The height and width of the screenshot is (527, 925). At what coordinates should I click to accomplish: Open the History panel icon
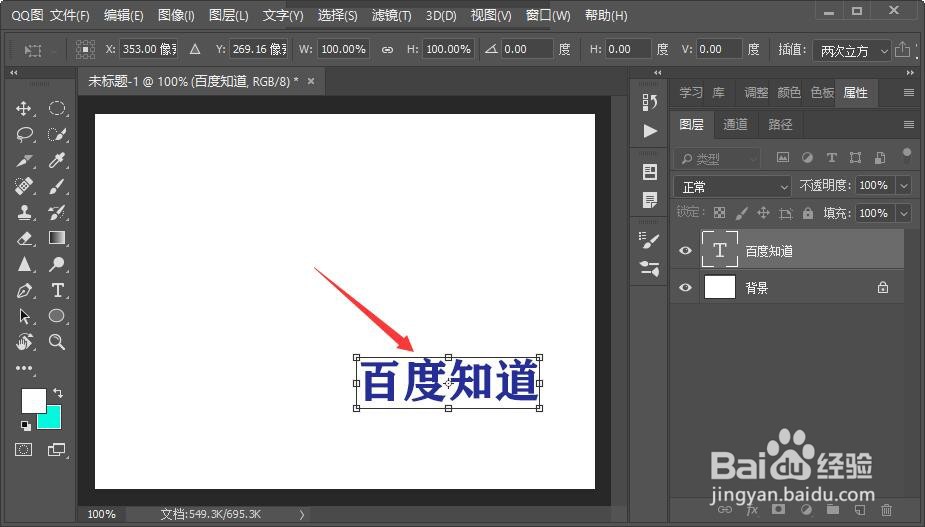coord(650,103)
